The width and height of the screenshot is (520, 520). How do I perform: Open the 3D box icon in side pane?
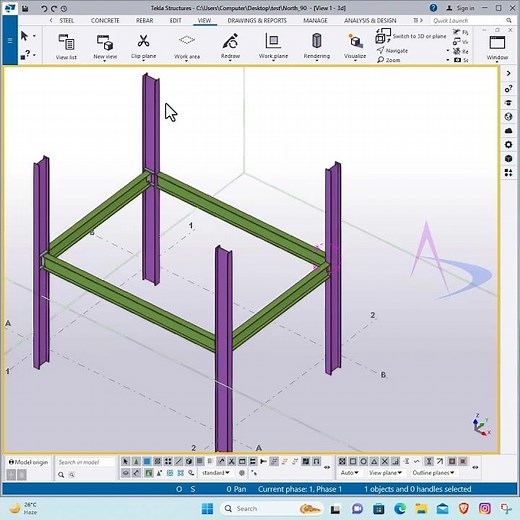[508, 158]
